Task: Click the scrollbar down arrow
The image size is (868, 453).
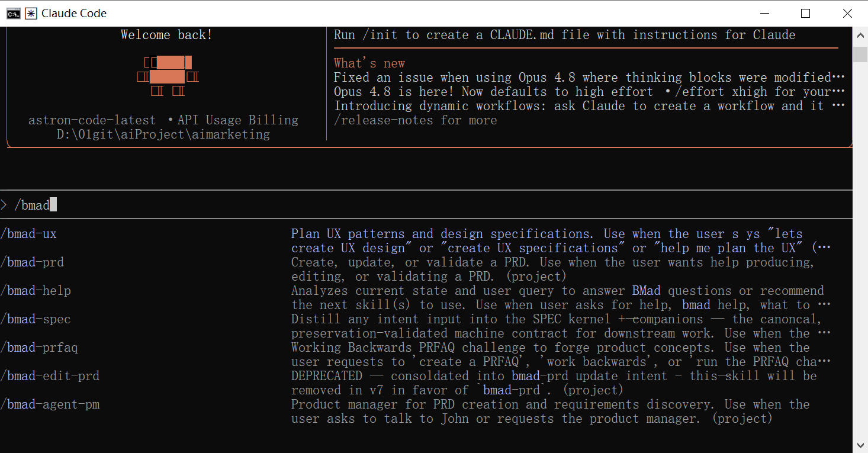Action: pos(860,445)
